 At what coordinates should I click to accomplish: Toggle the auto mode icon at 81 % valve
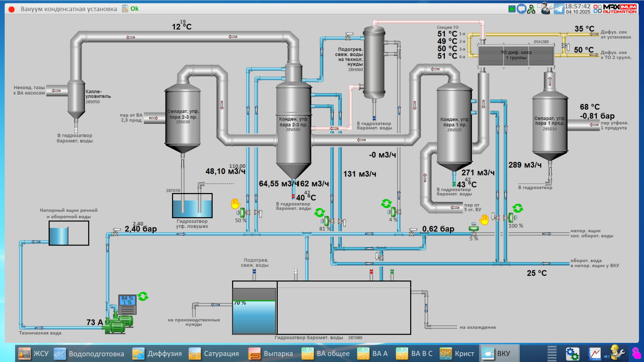(319, 212)
